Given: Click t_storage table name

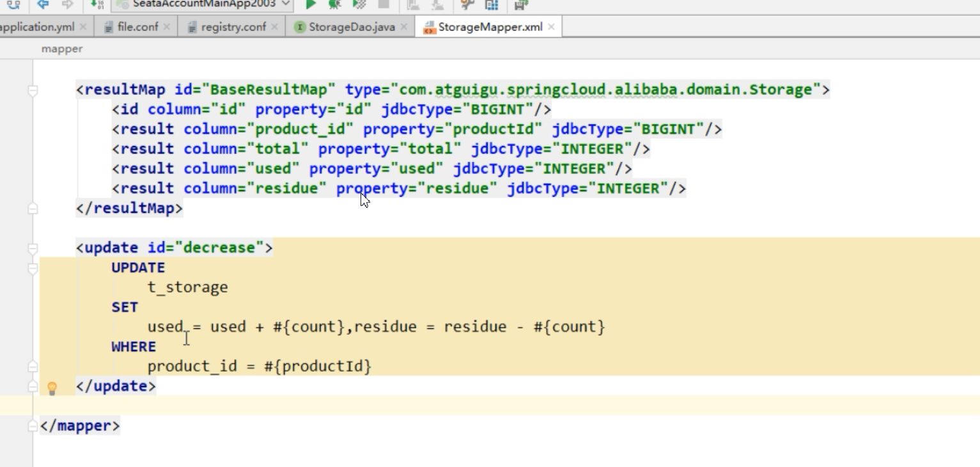Looking at the screenshot, I should [x=188, y=287].
